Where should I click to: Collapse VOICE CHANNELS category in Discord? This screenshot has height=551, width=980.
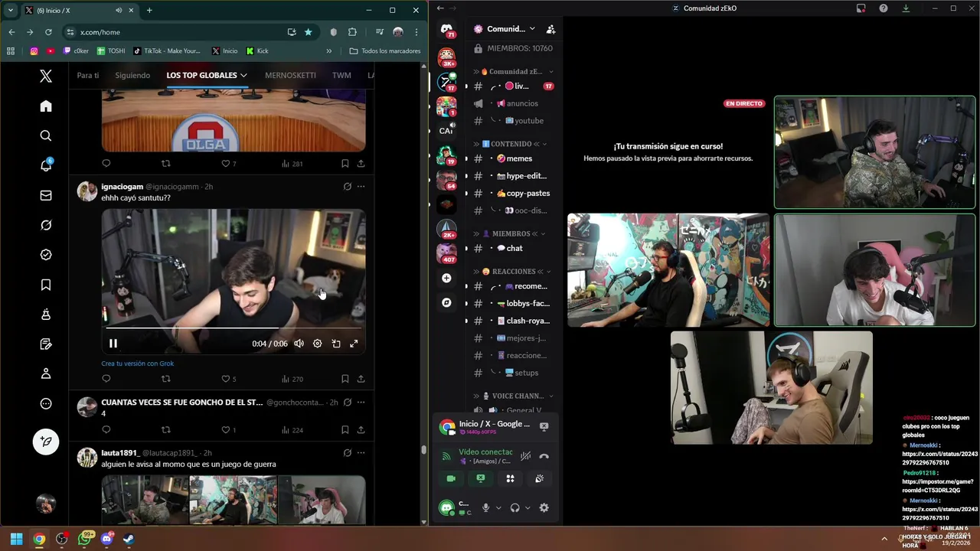[x=513, y=396]
